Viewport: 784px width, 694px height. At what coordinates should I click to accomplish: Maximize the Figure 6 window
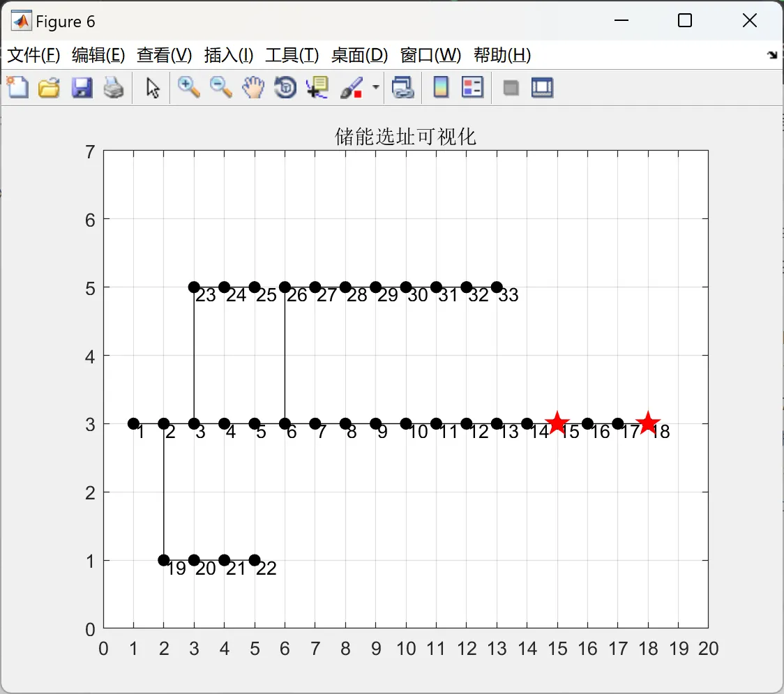(x=685, y=20)
